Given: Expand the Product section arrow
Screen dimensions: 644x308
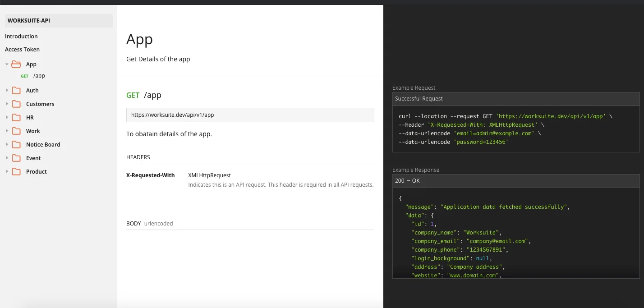Looking at the screenshot, I should coord(7,172).
